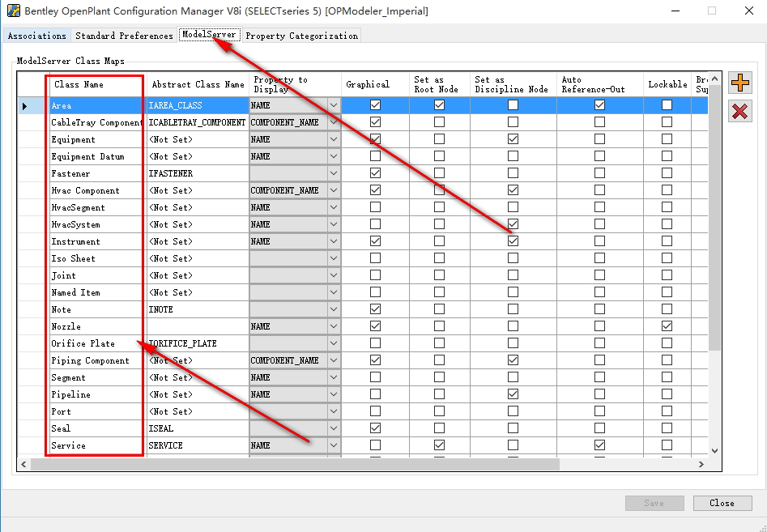
Task: Toggle Graphical checkbox for Area row
Action: point(375,105)
